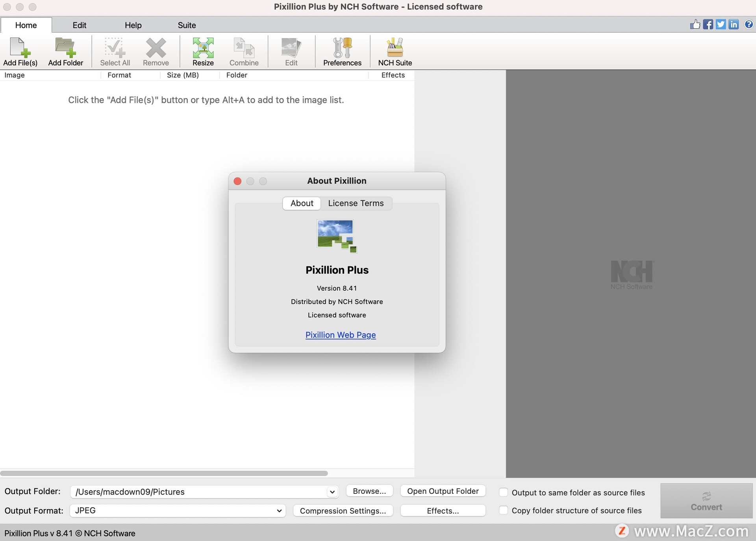Click 'Licensed software' text in About dialog
This screenshot has height=541, width=756.
(337, 315)
